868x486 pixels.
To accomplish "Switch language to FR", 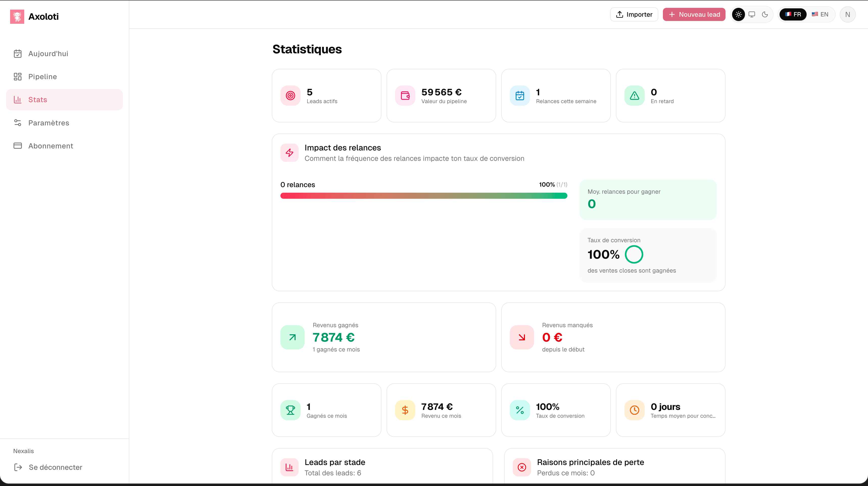I will pyautogui.click(x=793, y=14).
